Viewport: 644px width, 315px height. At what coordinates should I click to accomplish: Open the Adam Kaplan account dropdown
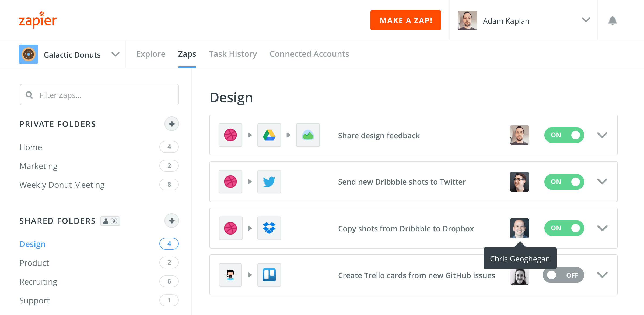click(586, 20)
